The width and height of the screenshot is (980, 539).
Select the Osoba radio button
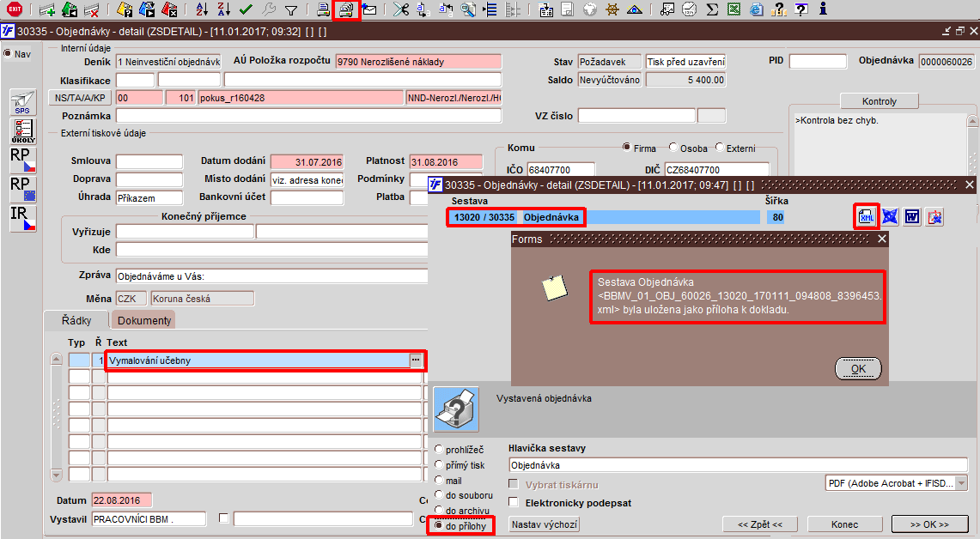click(673, 148)
